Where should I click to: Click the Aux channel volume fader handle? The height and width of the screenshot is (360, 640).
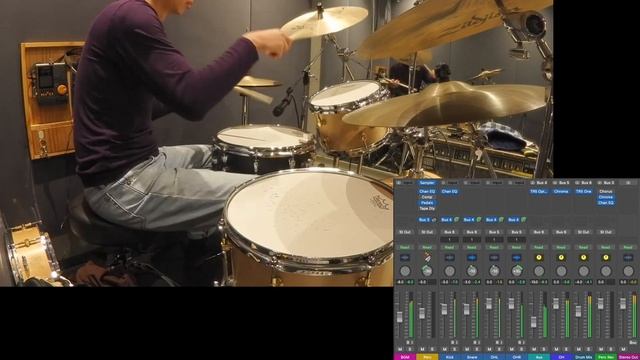pyautogui.click(x=533, y=322)
